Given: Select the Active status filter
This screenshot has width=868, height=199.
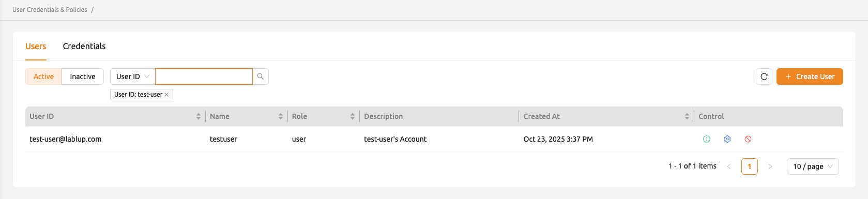Looking at the screenshot, I should pyautogui.click(x=43, y=76).
